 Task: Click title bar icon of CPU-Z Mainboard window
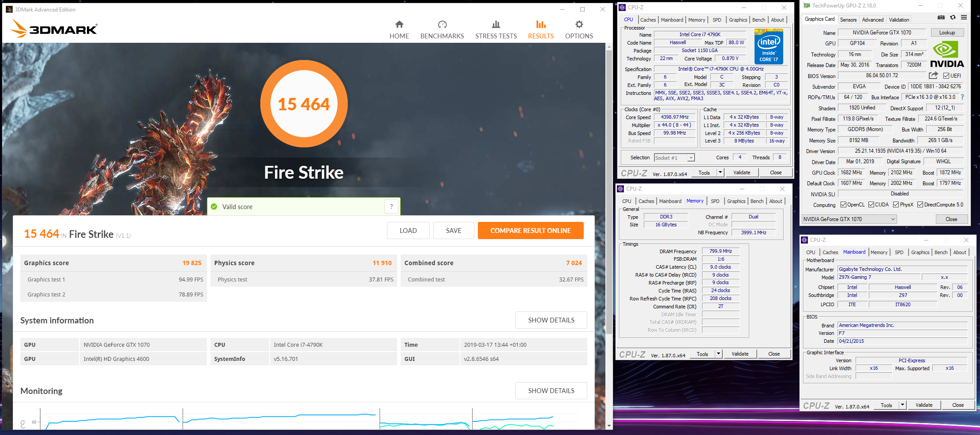point(804,240)
